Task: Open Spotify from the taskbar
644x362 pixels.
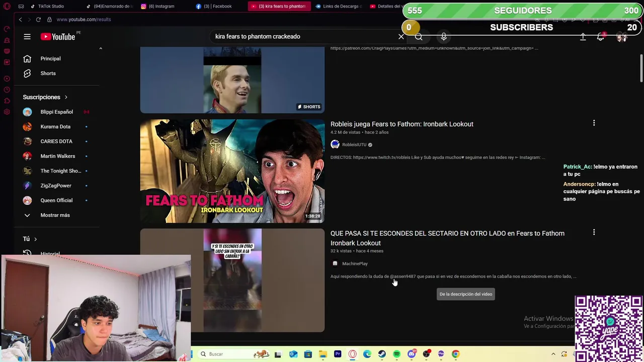Action: click(396, 354)
